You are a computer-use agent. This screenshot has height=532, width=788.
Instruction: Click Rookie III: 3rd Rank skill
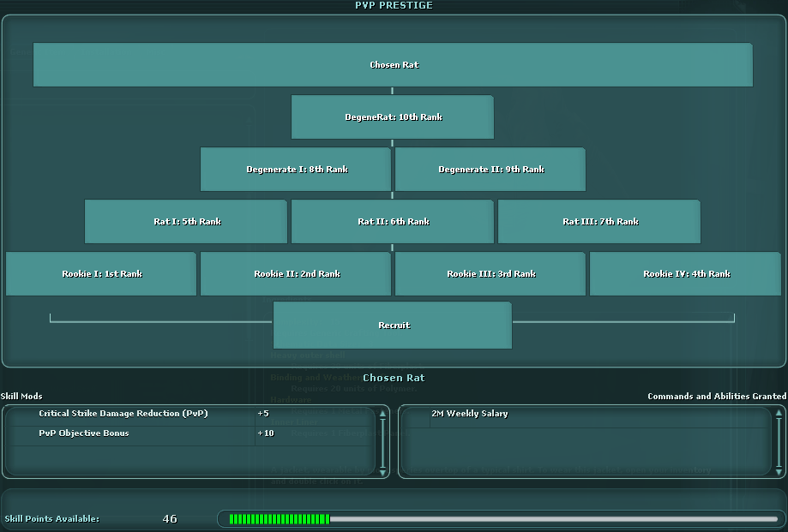click(490, 274)
